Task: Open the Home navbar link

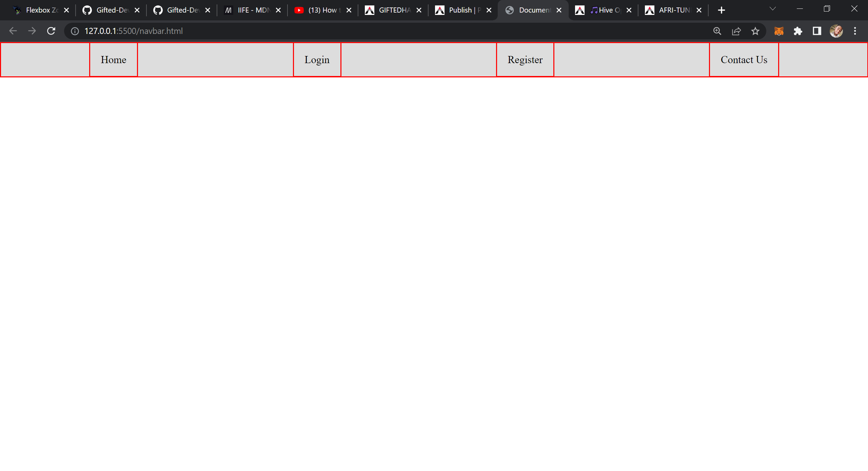Action: click(114, 60)
